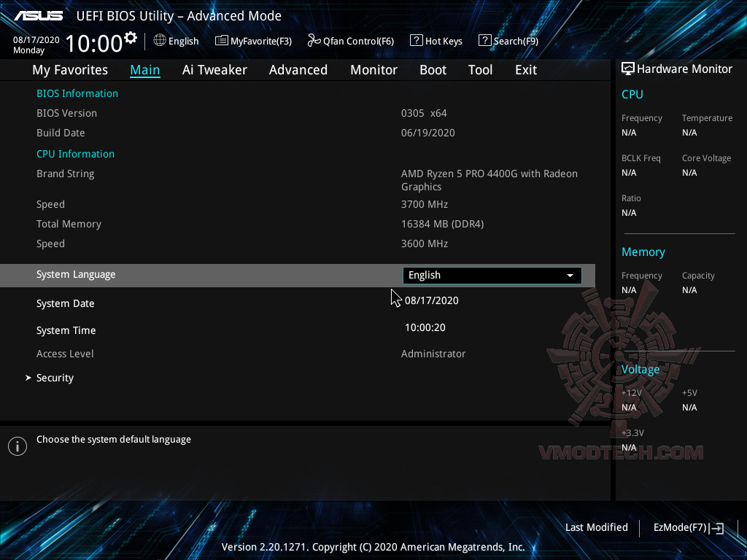Open the Exit menu
Image resolution: width=747 pixels, height=560 pixels.
tap(525, 69)
